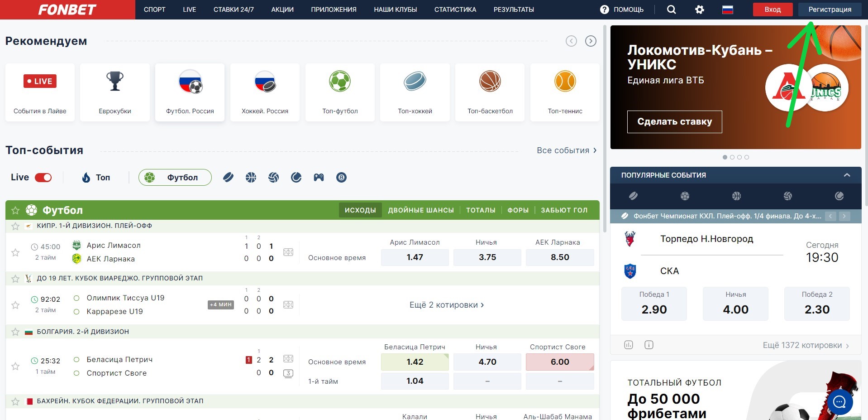Select hockey icon in Популярные события
The height and width of the screenshot is (420, 868).
[x=634, y=196]
